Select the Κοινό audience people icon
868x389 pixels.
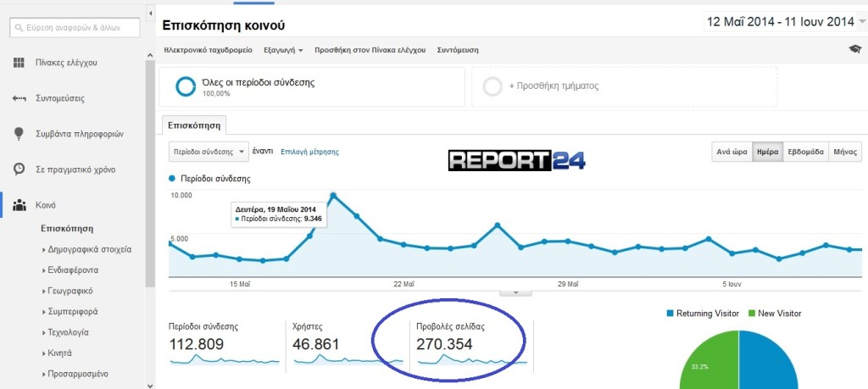(x=19, y=205)
